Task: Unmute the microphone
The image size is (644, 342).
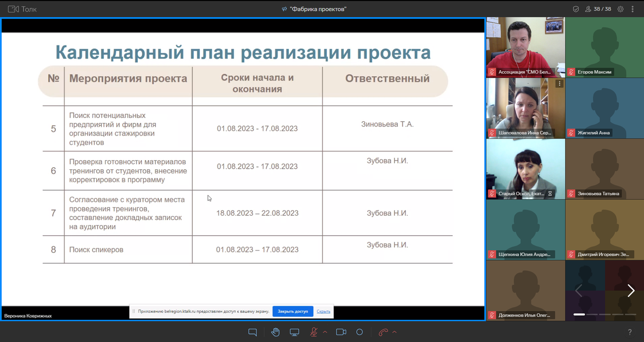Action: (314, 332)
